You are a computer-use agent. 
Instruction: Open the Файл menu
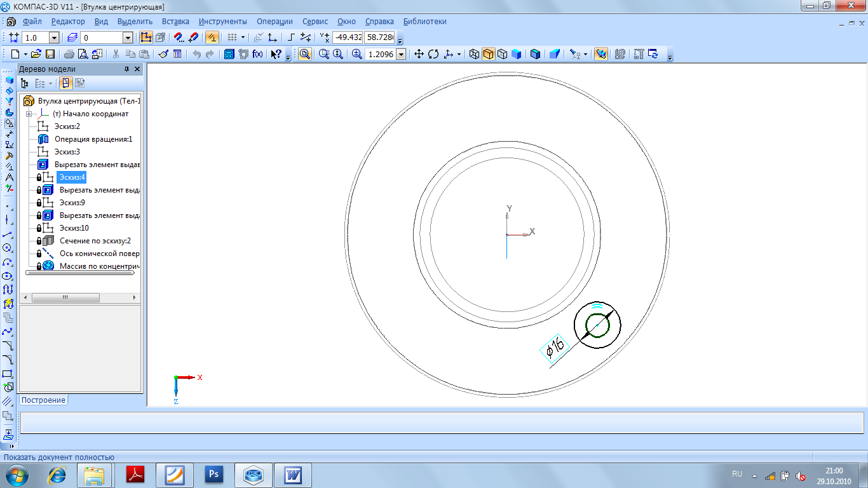tap(32, 22)
